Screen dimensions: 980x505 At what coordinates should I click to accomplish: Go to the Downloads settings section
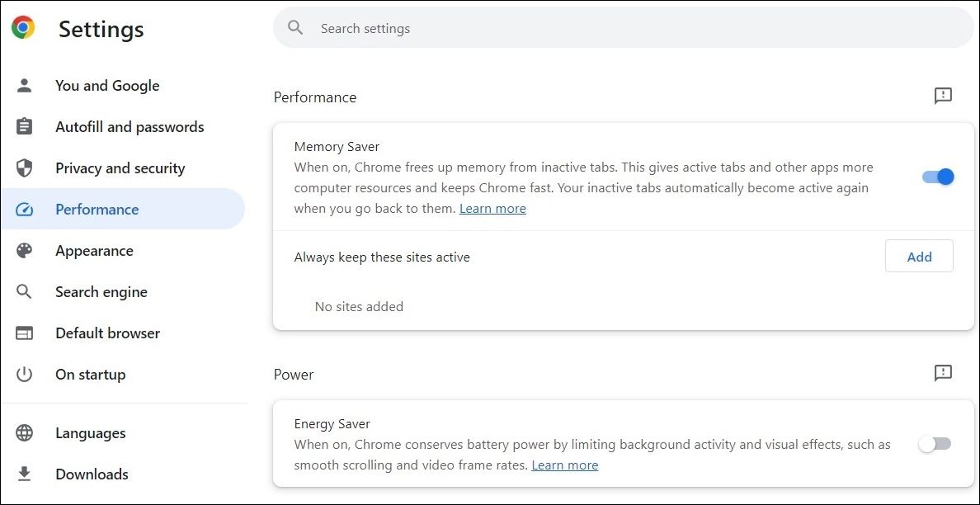click(92, 474)
